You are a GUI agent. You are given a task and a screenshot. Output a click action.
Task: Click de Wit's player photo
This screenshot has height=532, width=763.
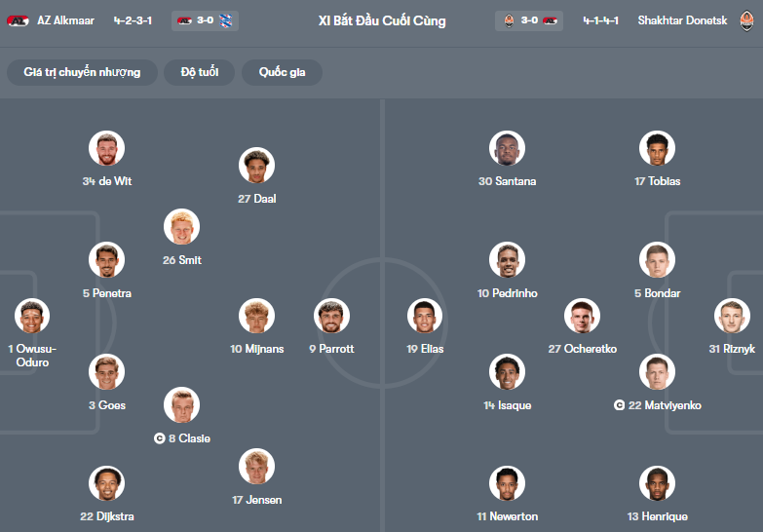click(106, 149)
